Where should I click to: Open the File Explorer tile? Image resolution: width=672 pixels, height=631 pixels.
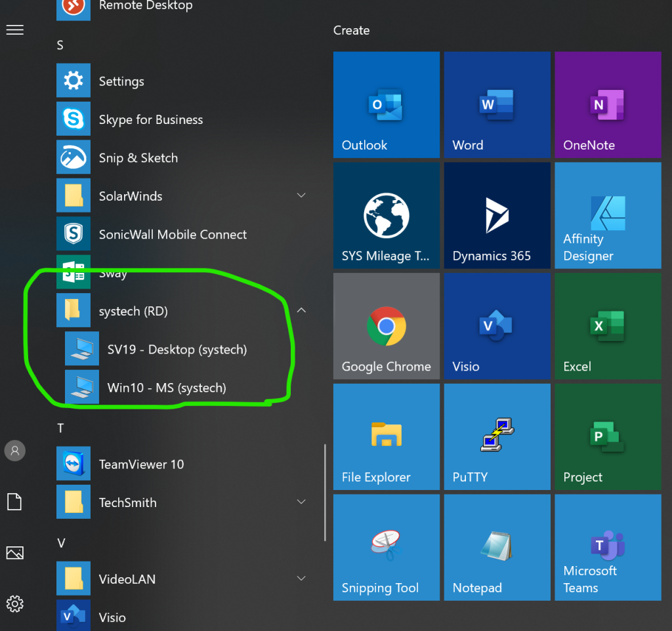tap(386, 436)
